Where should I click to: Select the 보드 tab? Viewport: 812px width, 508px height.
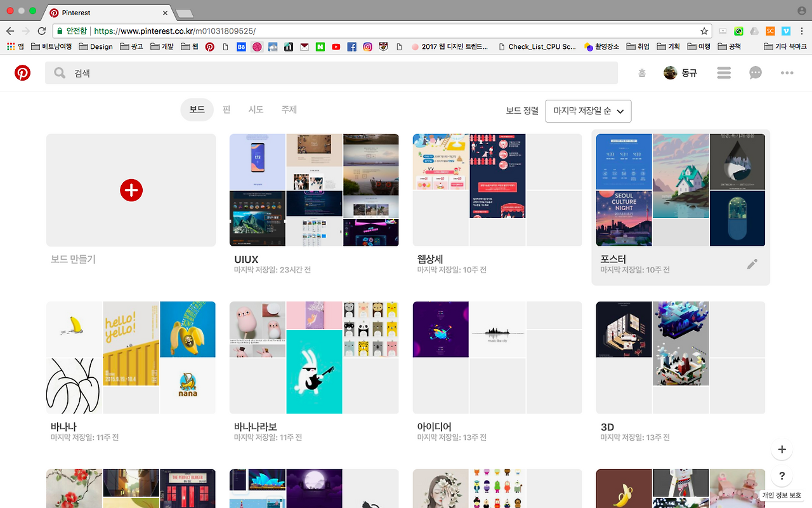197,109
